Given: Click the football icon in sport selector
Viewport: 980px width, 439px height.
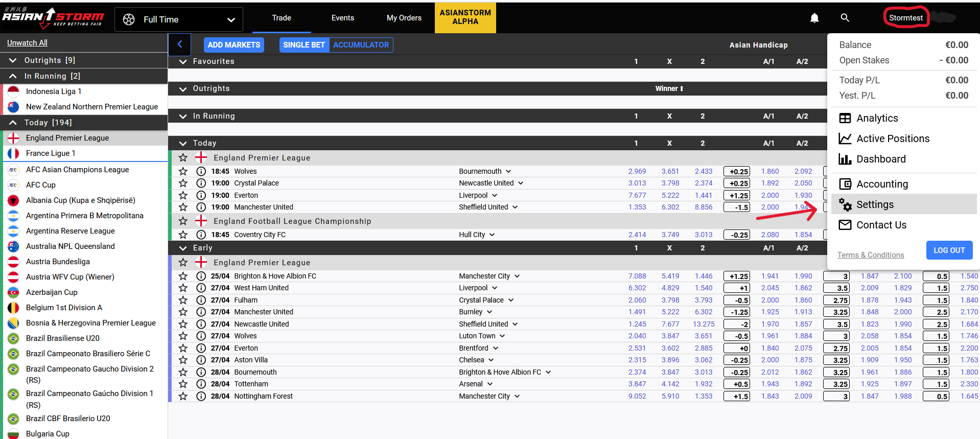Looking at the screenshot, I should (x=129, y=19).
